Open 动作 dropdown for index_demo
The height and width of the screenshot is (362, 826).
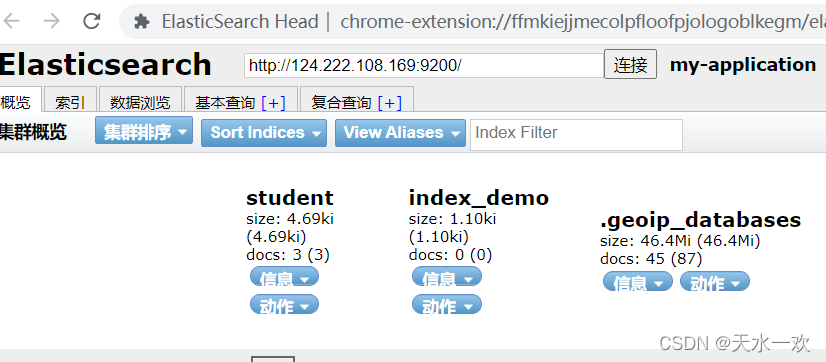[x=447, y=304]
